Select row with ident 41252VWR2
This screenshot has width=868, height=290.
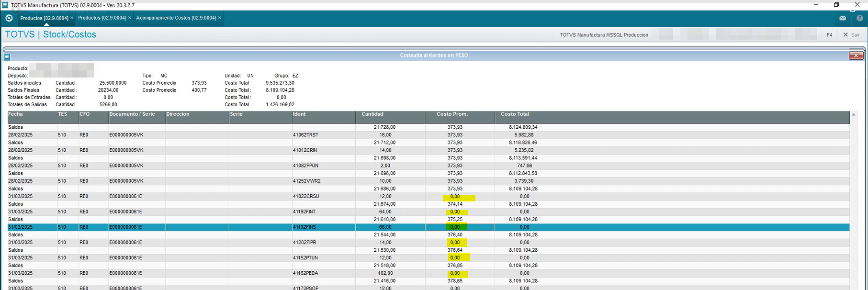tap(428, 181)
